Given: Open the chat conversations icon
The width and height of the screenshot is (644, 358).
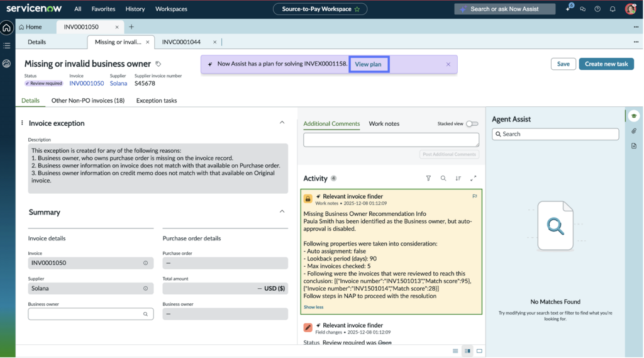Looking at the screenshot, I should 583,9.
